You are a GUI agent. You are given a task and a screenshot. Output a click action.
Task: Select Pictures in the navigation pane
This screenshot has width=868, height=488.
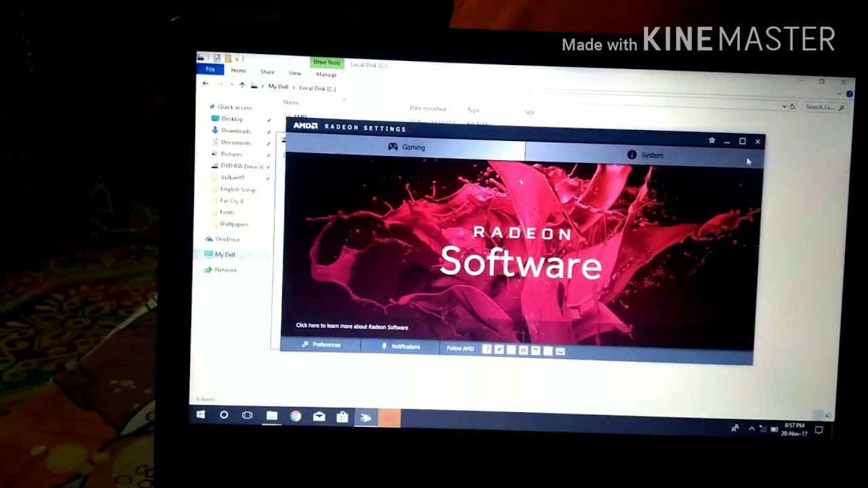(226, 154)
